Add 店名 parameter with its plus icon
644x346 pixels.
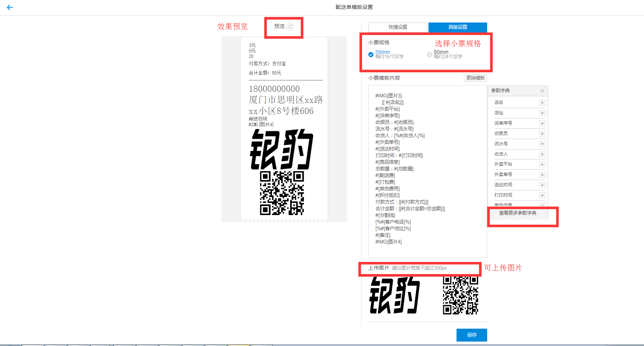point(542,103)
